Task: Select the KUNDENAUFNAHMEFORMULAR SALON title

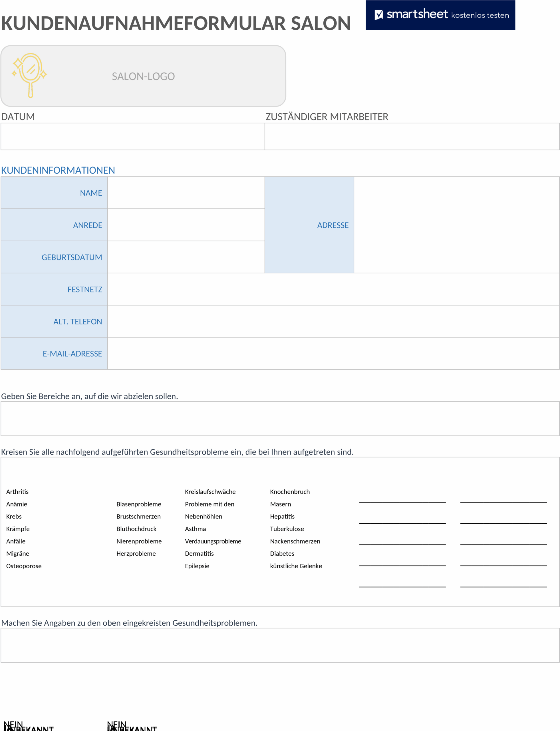Action: pos(176,23)
